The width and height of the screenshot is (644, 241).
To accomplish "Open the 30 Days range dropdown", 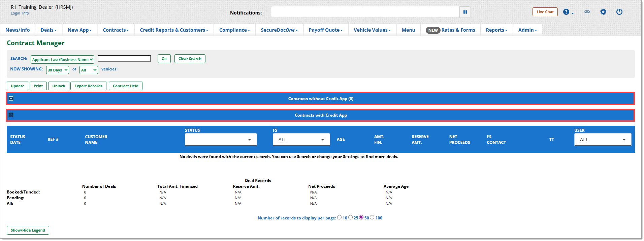I will 58,70.
